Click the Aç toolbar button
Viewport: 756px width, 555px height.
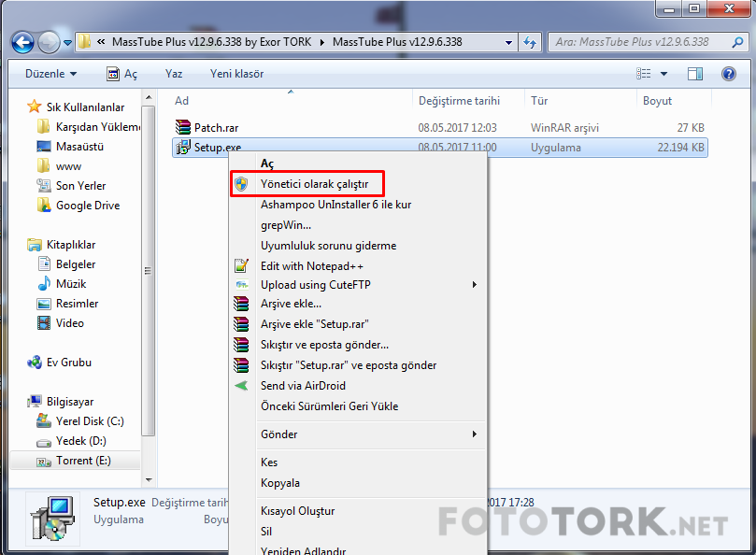122,74
